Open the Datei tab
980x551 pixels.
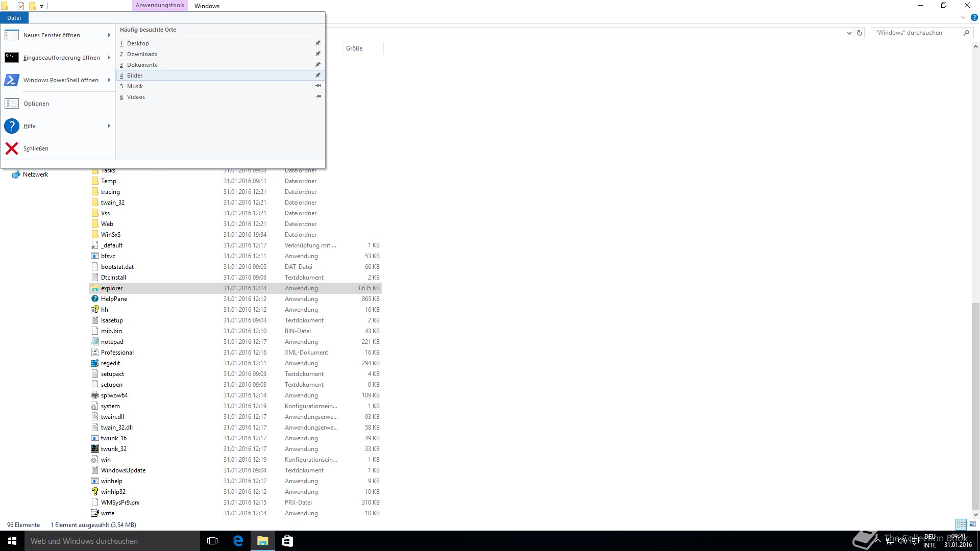click(x=14, y=18)
